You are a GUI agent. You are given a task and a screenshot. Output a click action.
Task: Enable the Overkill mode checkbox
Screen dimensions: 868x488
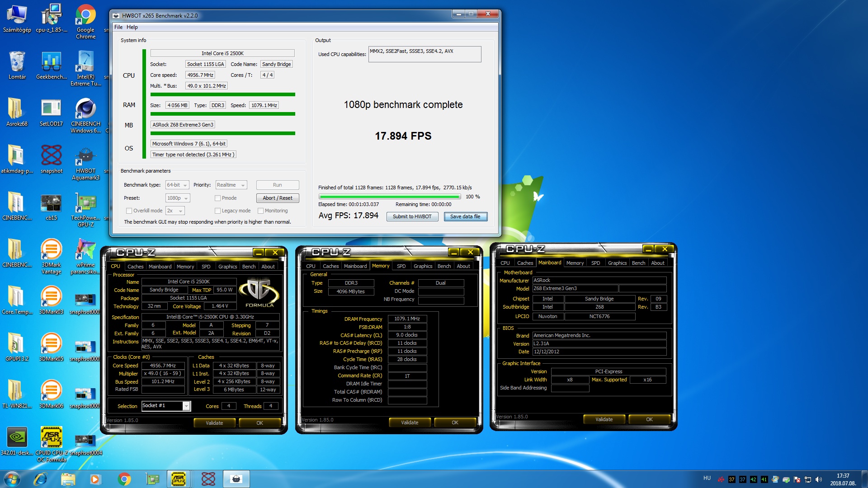[129, 211]
